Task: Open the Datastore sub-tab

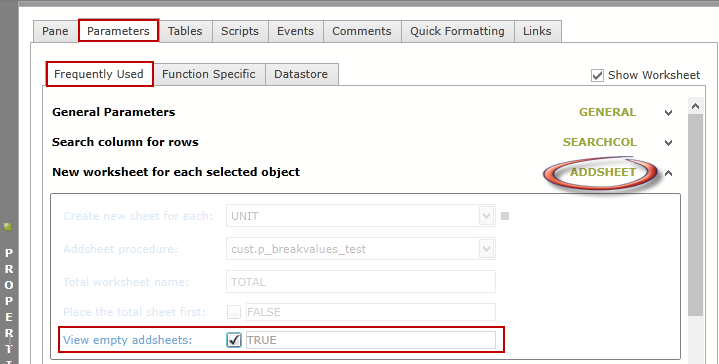Action: [x=301, y=74]
